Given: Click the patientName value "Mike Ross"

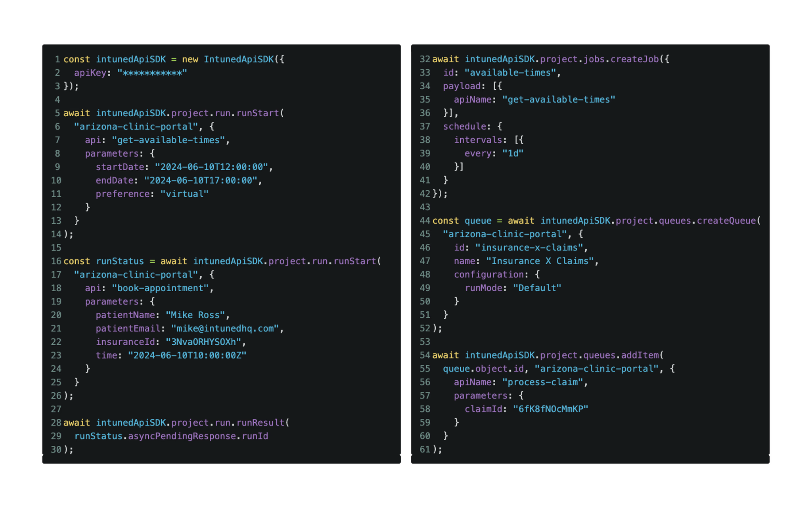Looking at the screenshot, I should click(195, 315).
